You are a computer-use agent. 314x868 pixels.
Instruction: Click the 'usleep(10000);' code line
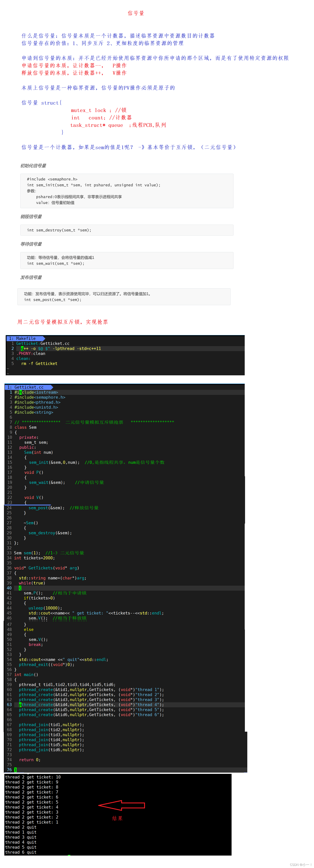point(45,608)
